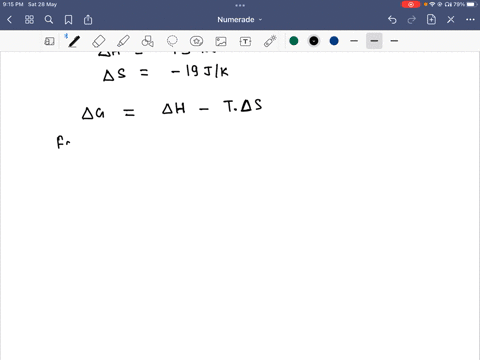Select the Laser pointer tool

pos(270,41)
